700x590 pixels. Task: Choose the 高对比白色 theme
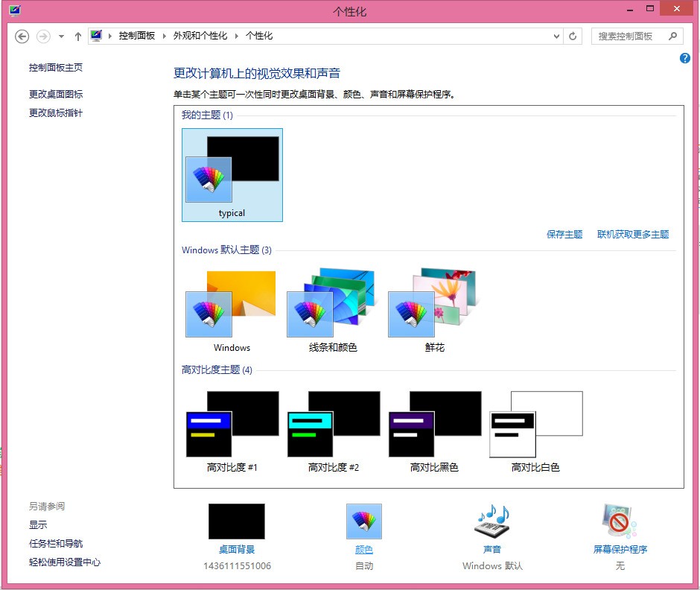pos(535,428)
